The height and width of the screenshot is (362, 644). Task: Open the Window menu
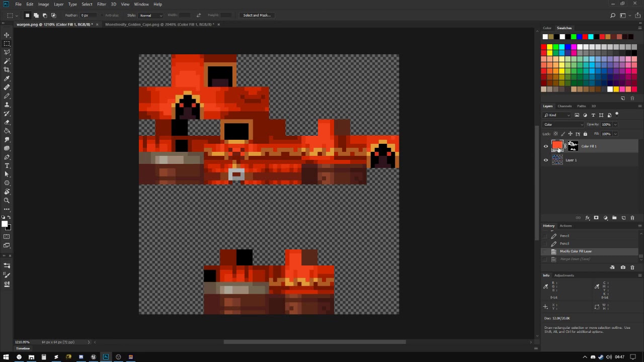point(141,4)
